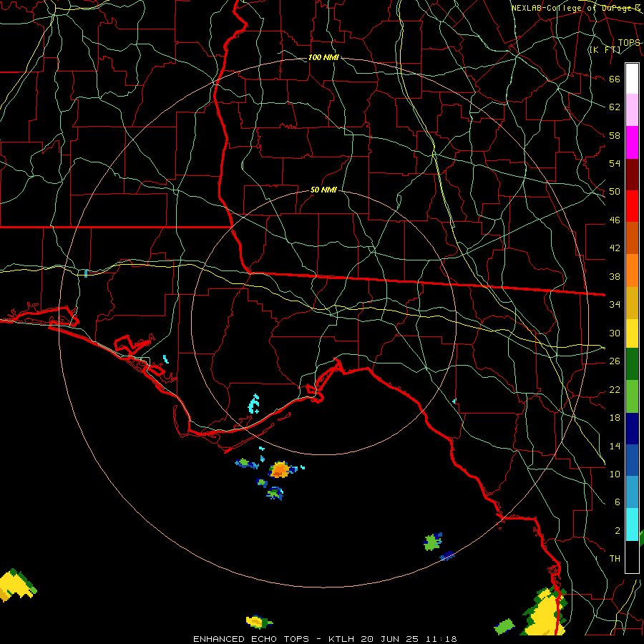Click the '100 NMI' range ring label
This screenshot has width=644, height=644.
tap(323, 57)
